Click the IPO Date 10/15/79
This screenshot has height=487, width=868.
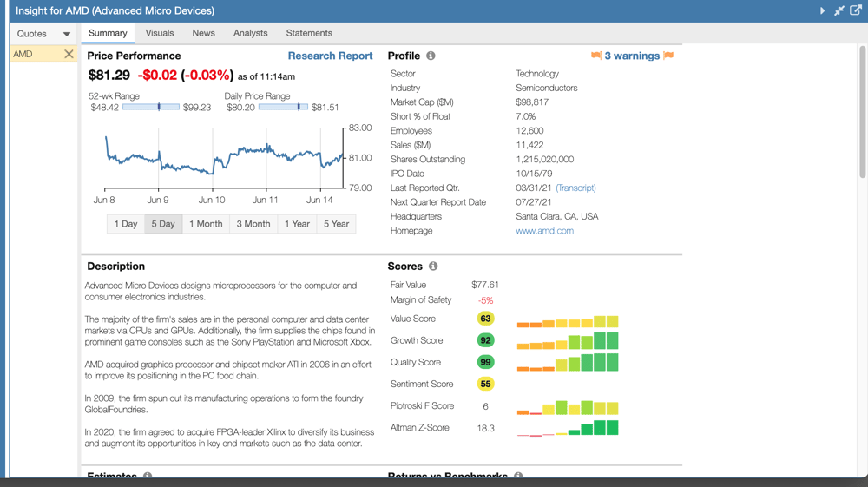[x=534, y=174]
